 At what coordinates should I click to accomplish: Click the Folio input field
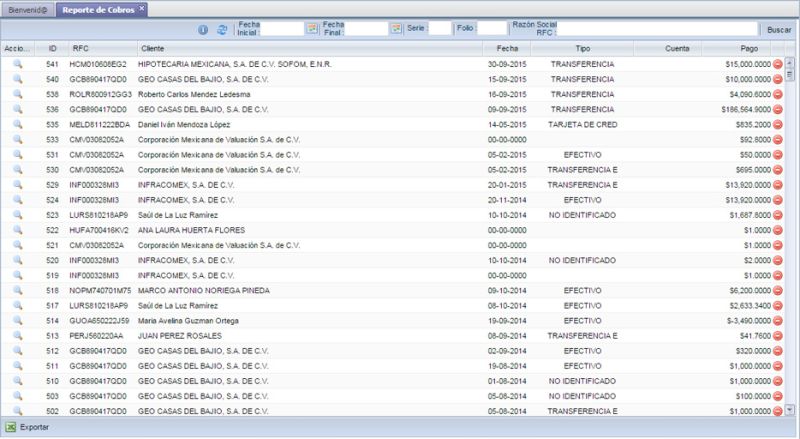click(x=492, y=30)
